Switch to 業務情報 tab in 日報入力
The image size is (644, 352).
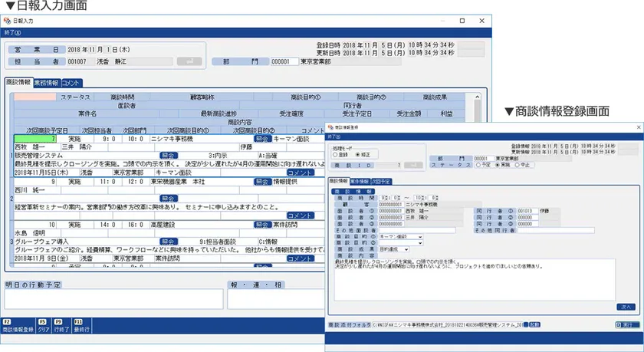[x=47, y=83]
